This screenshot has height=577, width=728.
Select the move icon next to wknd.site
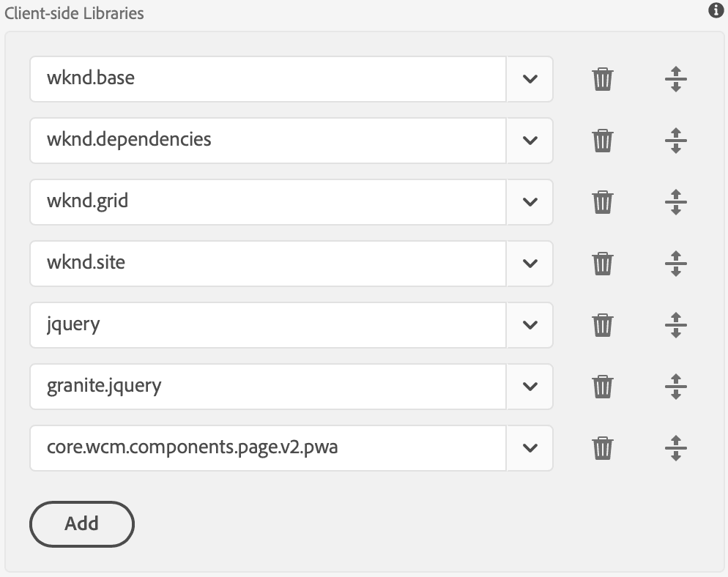pyautogui.click(x=675, y=264)
